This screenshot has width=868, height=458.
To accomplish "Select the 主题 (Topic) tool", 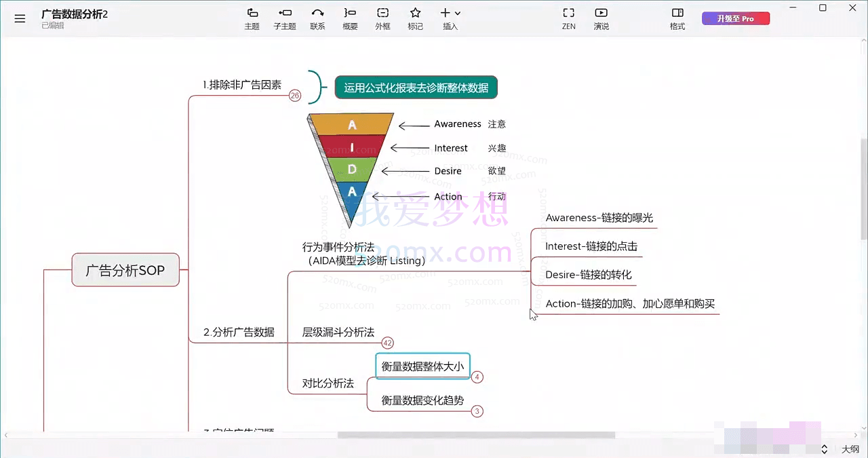I will [252, 18].
